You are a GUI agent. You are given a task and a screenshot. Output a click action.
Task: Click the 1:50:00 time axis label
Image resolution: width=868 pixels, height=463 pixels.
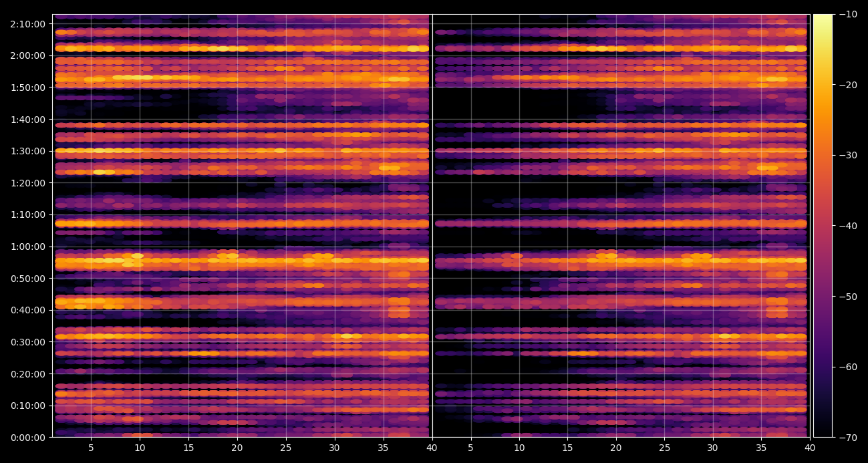click(28, 88)
